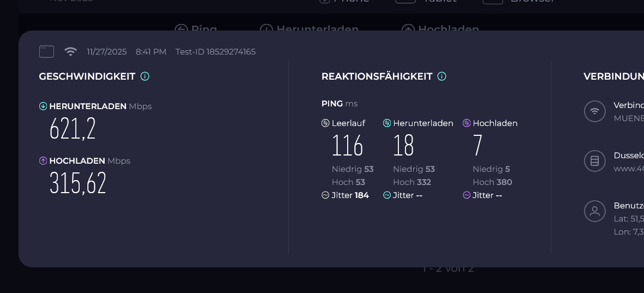This screenshot has height=293, width=644.
Task: Click the browser window device icon
Action: 46,52
